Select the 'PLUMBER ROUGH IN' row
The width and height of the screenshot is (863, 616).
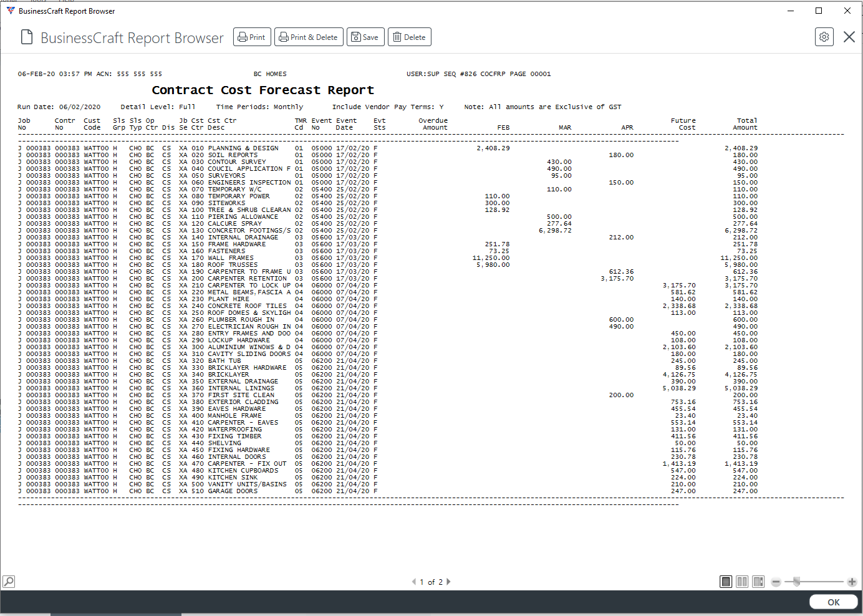[x=388, y=320]
